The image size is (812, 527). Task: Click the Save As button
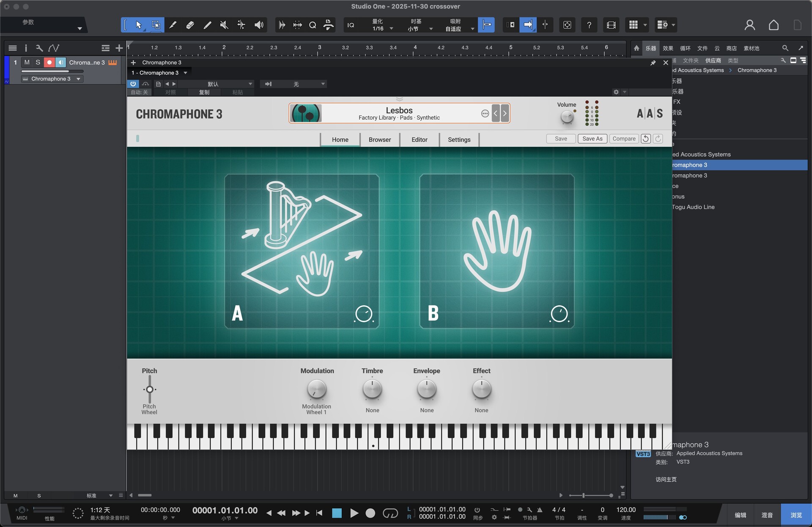[592, 139]
